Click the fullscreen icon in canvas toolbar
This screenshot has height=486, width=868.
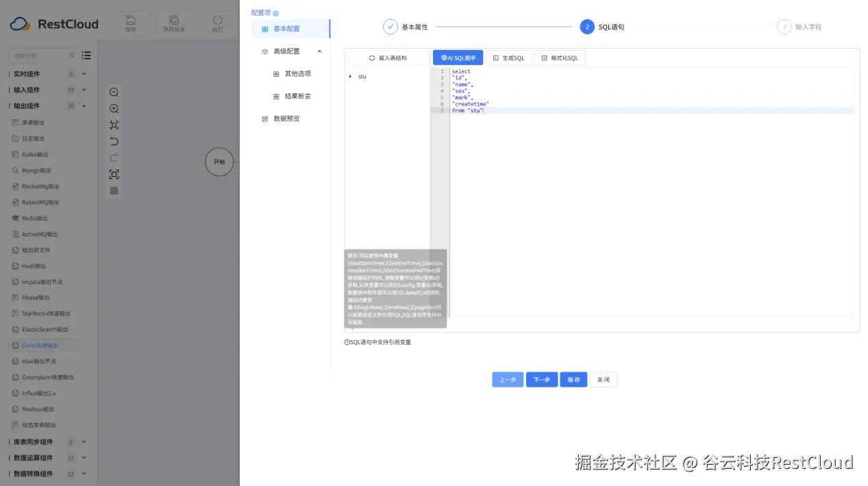[x=114, y=173]
